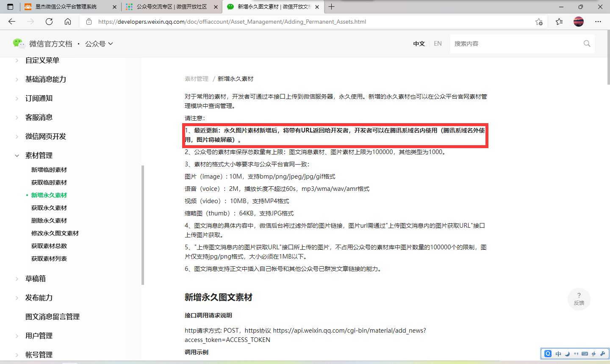Open the favorites list panel
This screenshot has width=610, height=364.
(559, 22)
